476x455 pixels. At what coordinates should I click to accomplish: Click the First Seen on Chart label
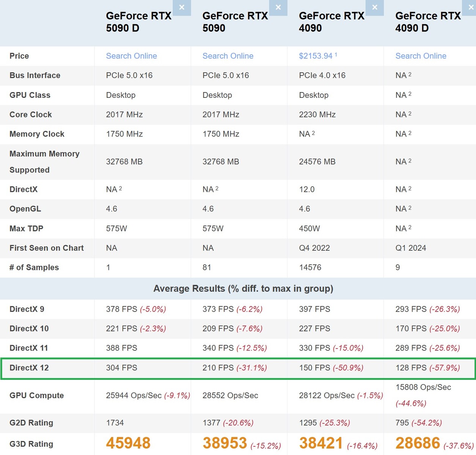pos(47,248)
